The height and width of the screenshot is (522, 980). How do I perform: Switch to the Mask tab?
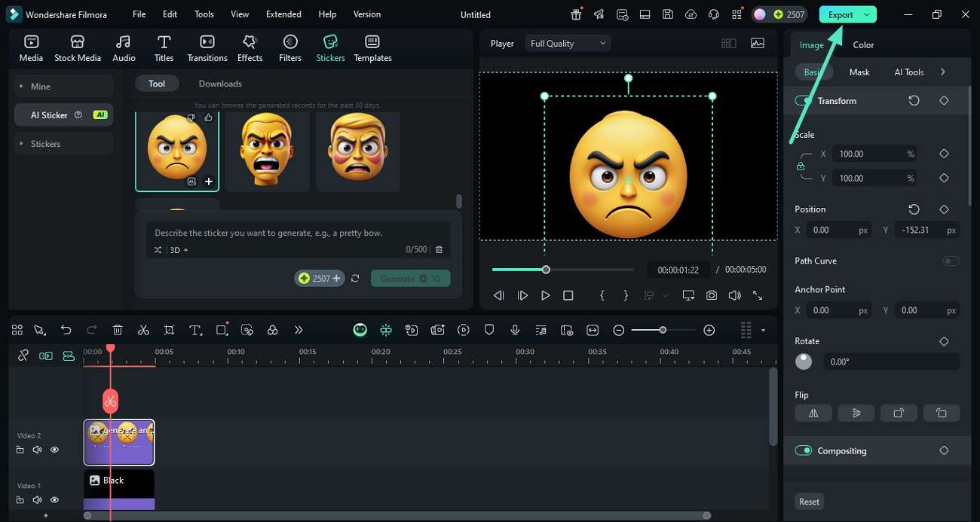[x=859, y=72]
